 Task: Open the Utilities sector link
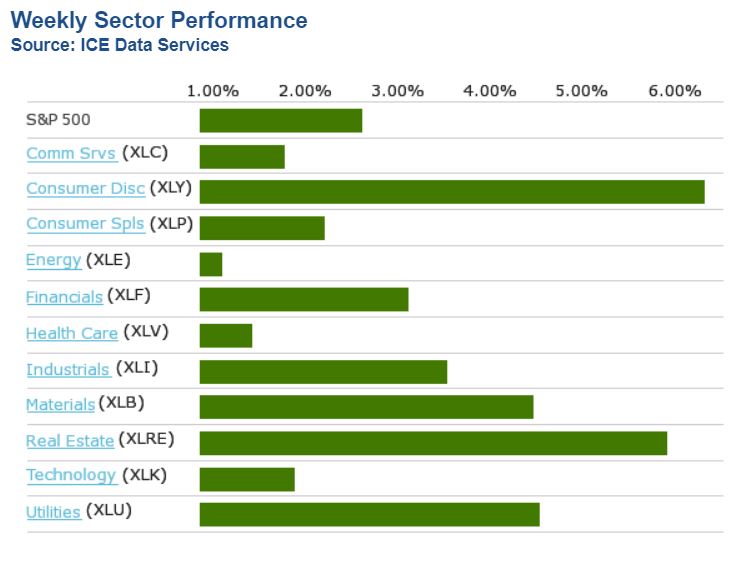pos(53,512)
